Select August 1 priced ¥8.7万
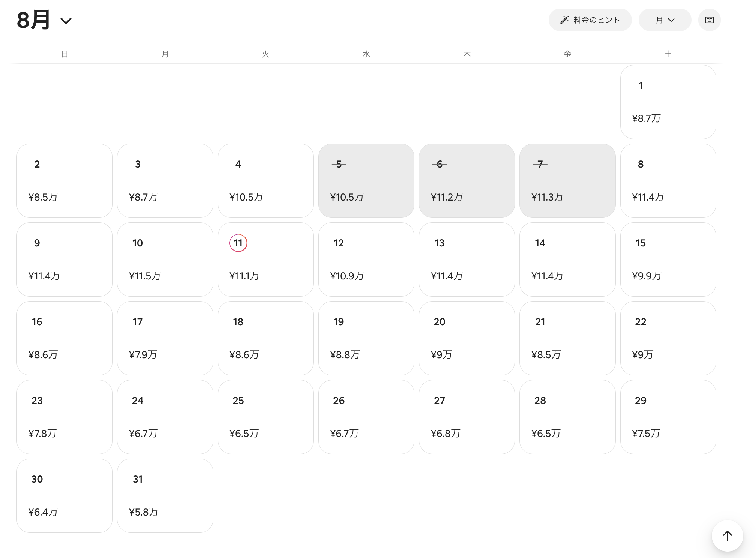 pos(668,102)
